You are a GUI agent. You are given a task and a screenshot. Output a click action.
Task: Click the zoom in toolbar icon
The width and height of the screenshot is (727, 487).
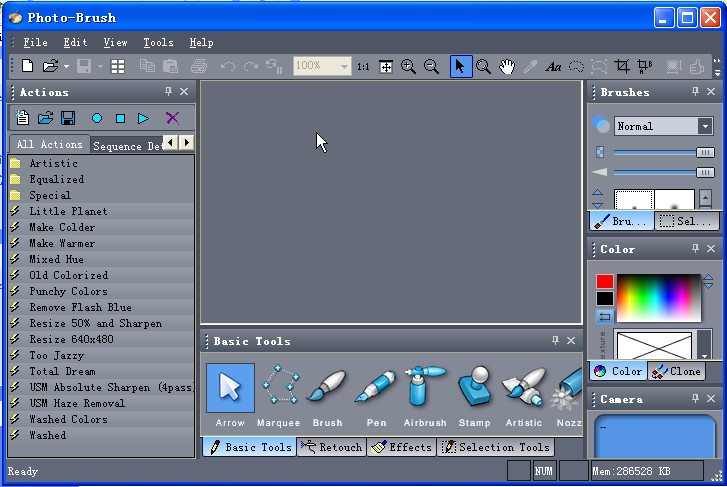pos(408,66)
